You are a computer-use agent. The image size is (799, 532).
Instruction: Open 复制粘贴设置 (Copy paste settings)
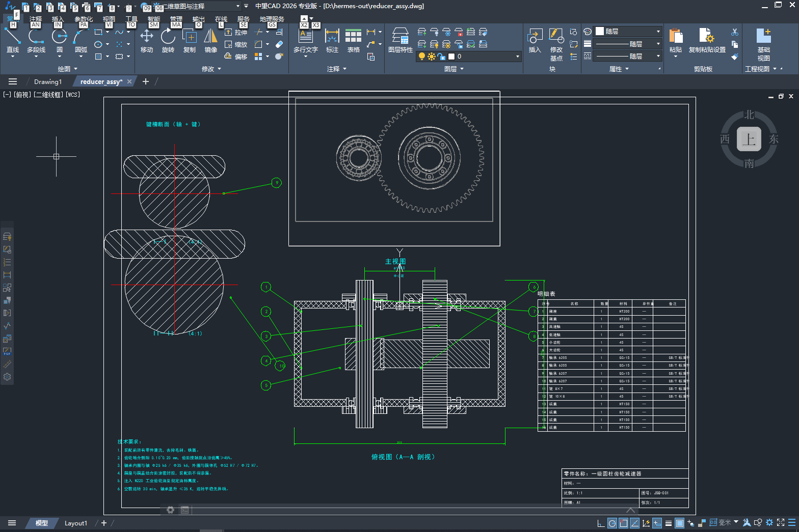[707, 41]
